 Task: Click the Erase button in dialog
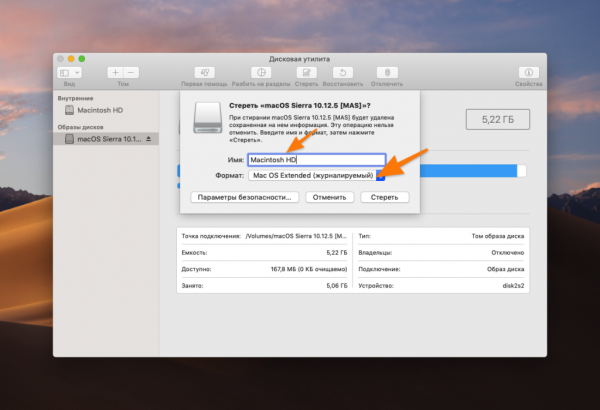pyautogui.click(x=385, y=197)
